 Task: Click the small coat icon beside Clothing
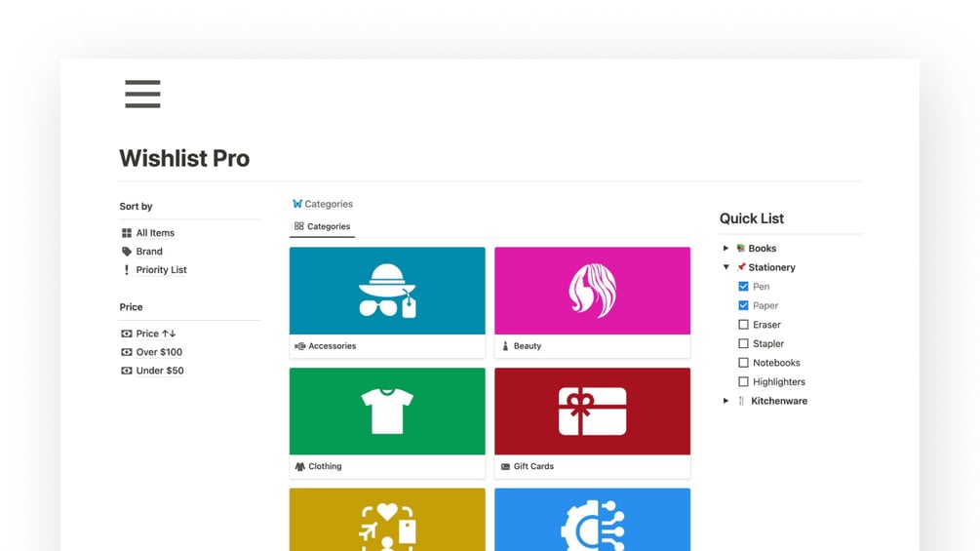[300, 467]
